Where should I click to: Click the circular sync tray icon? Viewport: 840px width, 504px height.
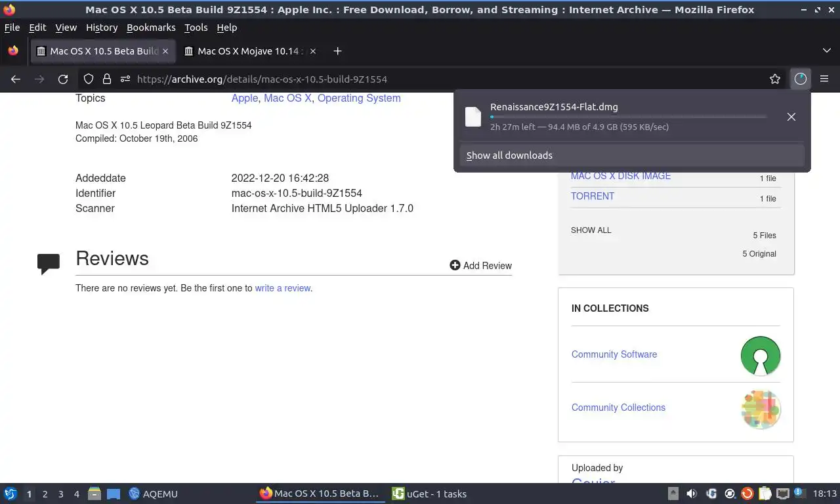tap(729, 493)
